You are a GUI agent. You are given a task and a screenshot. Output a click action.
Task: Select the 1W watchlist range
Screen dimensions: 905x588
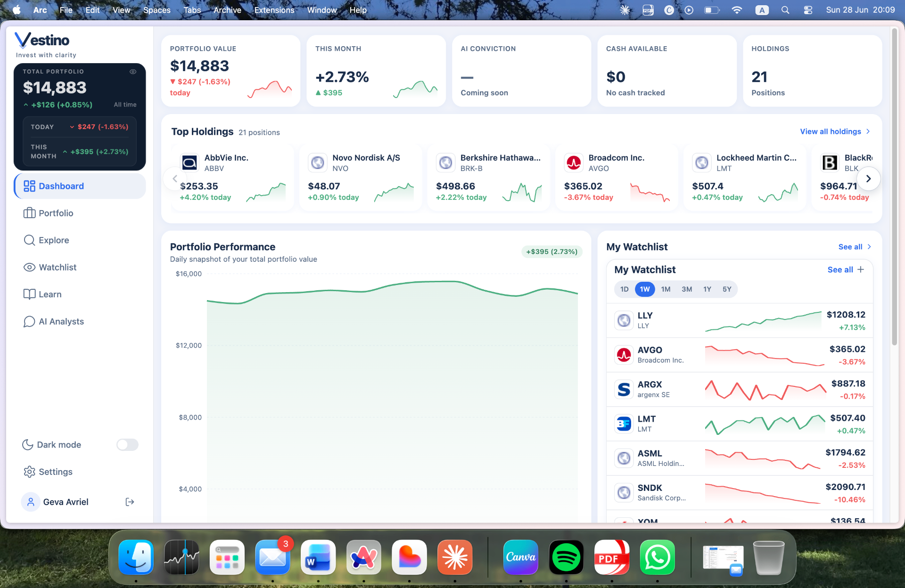(x=645, y=289)
